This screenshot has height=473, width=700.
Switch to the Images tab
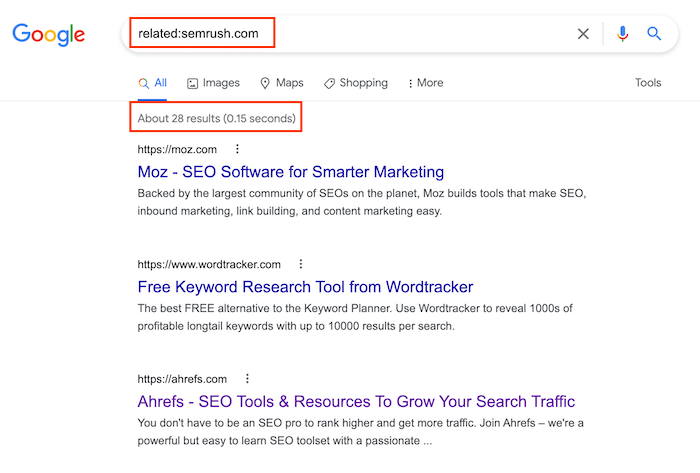213,83
